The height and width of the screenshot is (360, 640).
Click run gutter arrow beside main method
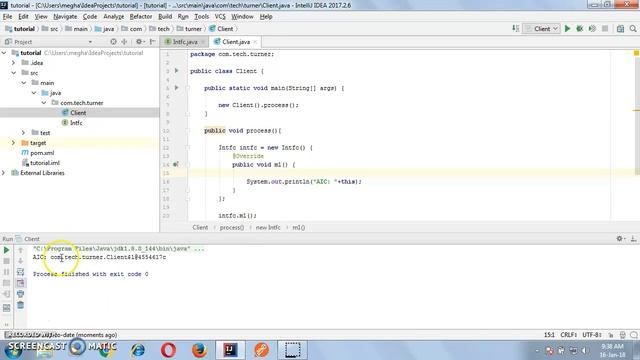pyautogui.click(x=177, y=88)
